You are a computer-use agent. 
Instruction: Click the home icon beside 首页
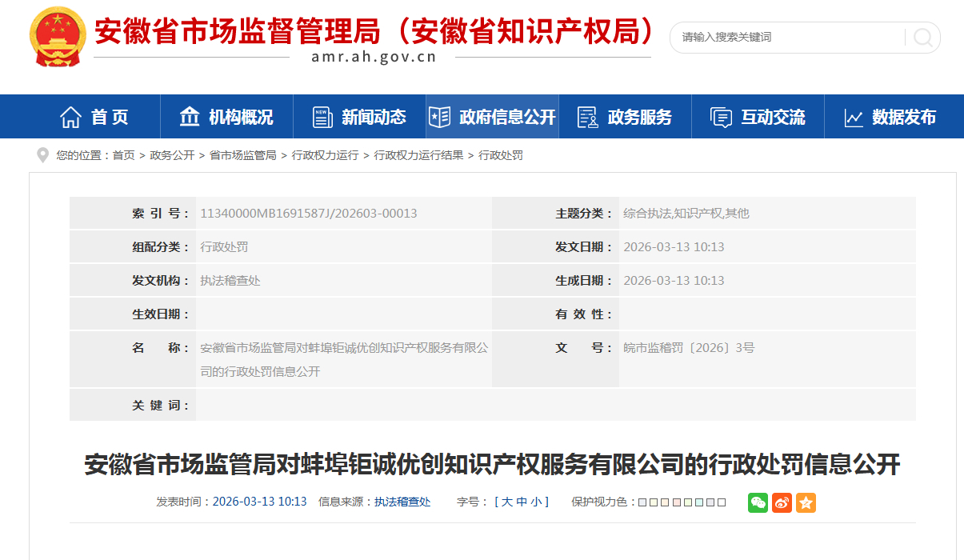pos(71,118)
